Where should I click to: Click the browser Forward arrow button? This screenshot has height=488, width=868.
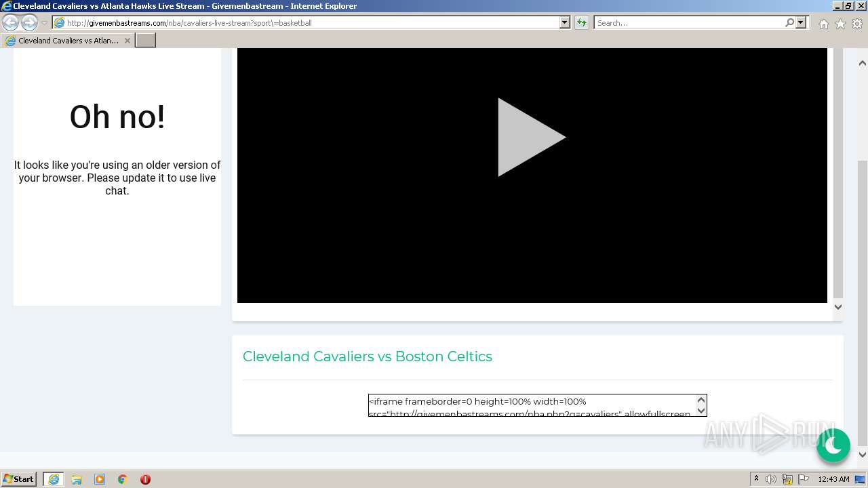point(29,22)
